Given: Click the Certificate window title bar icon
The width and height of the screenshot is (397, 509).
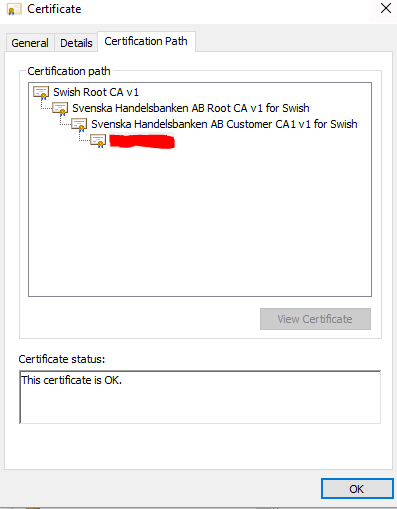Looking at the screenshot, I should click(14, 9).
